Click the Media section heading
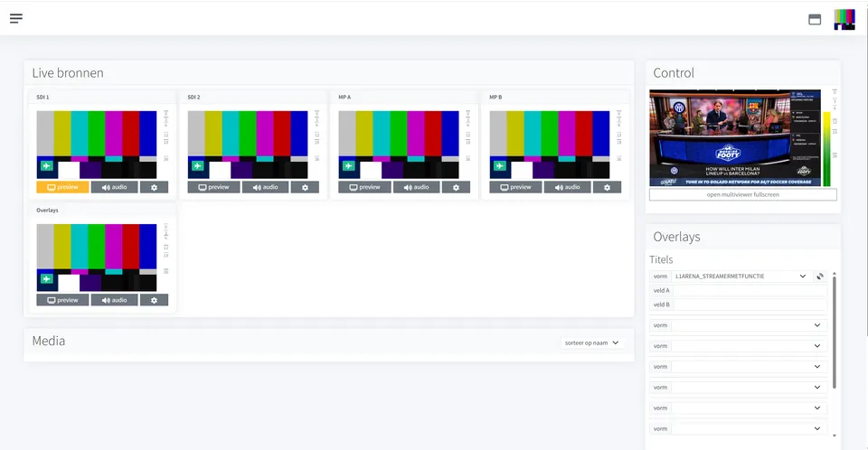The image size is (868, 450). pos(49,341)
